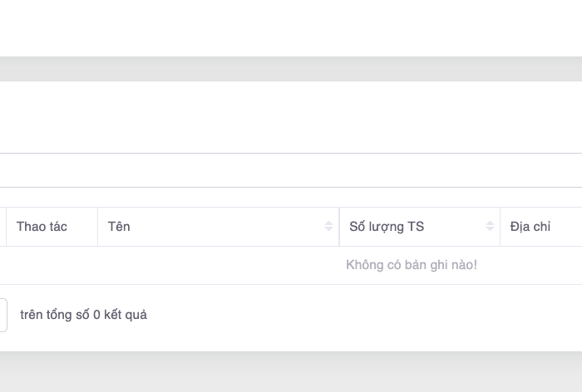Click gray gap between the two white panels

pyautogui.click(x=291, y=69)
